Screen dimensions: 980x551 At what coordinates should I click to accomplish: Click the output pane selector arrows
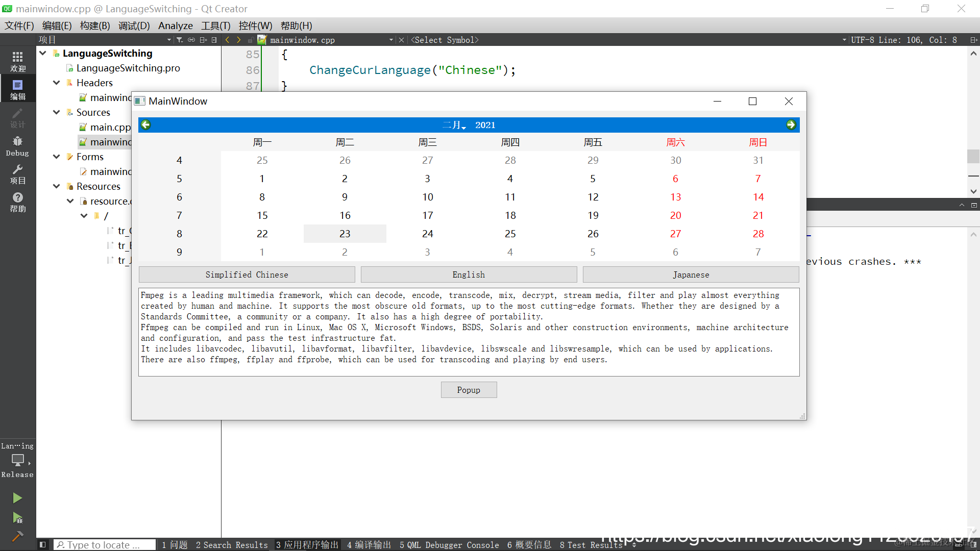coord(634,545)
